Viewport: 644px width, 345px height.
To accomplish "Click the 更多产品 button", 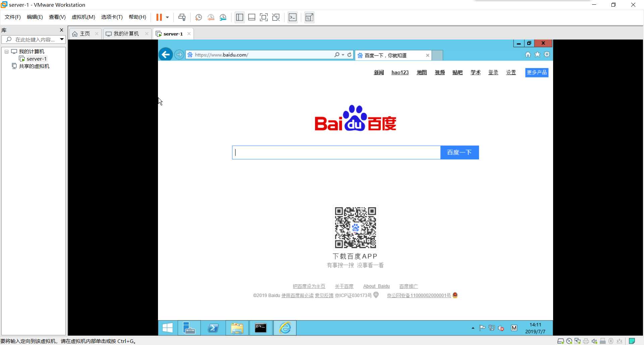I will [537, 73].
